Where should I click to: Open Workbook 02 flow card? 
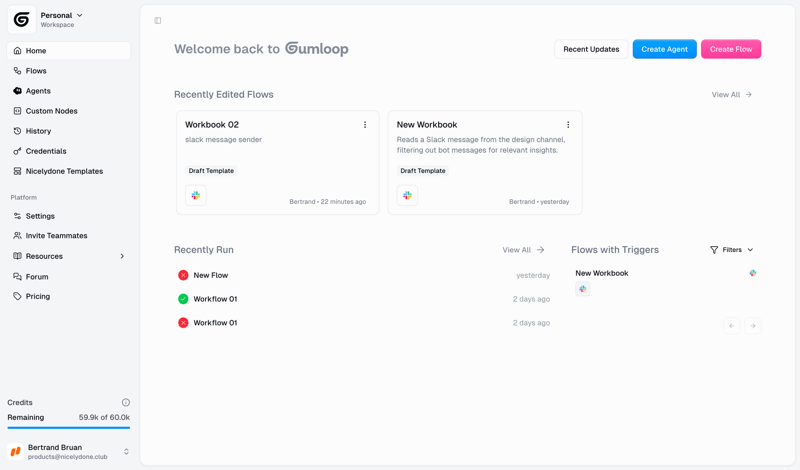click(x=278, y=162)
